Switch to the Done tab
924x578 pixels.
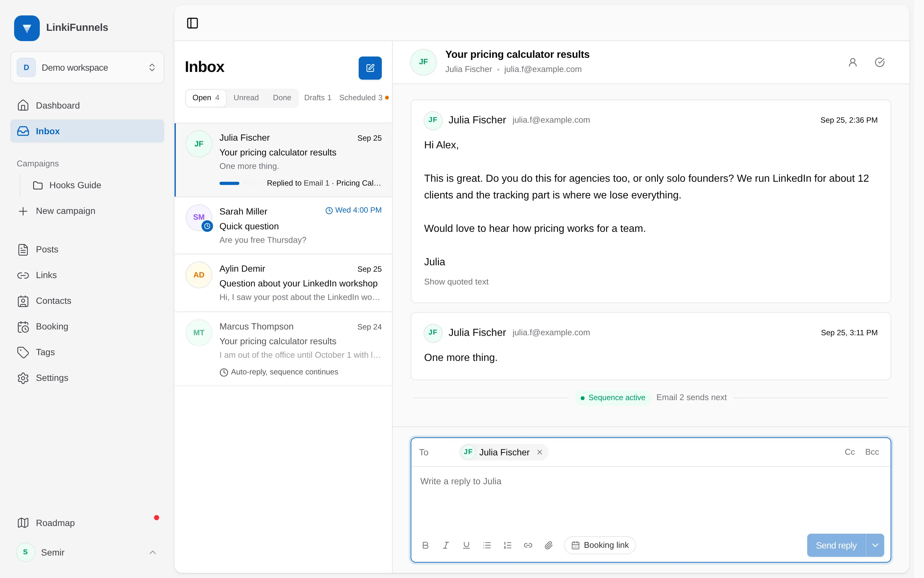coord(282,98)
